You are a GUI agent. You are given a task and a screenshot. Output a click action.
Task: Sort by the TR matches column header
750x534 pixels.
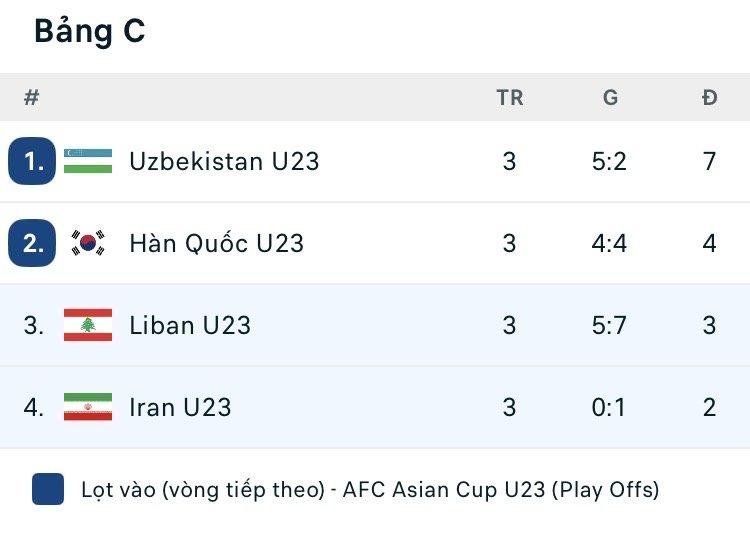click(509, 98)
